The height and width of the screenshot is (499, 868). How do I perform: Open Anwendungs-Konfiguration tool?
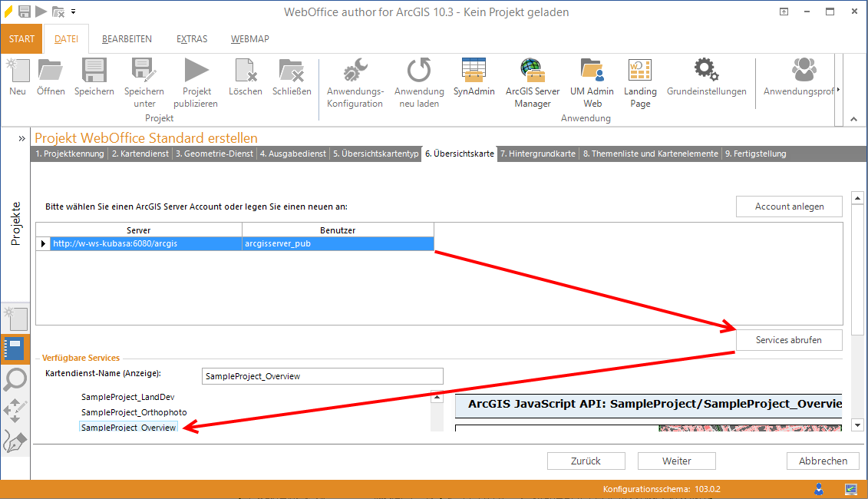coord(355,71)
